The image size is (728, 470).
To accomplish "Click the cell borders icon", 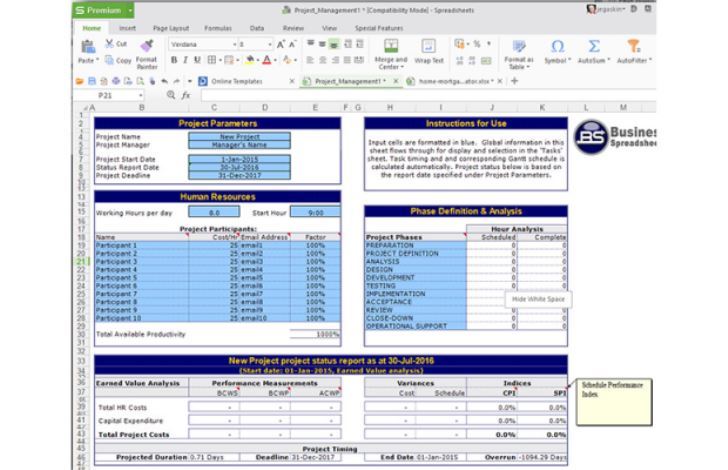I will (212, 60).
